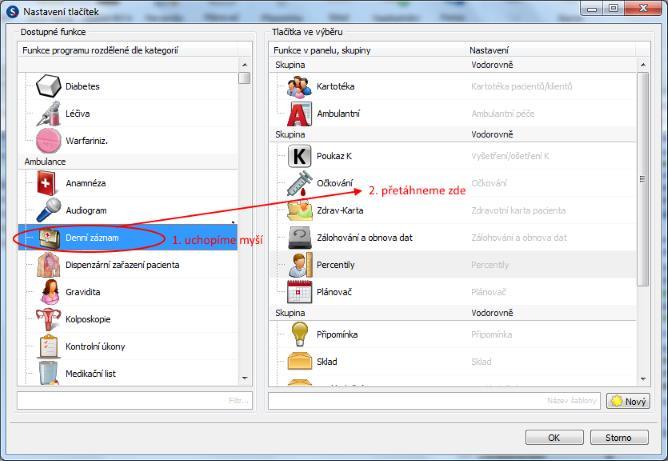Select the Medikační list label
This screenshot has width=668, height=461.
(x=90, y=374)
